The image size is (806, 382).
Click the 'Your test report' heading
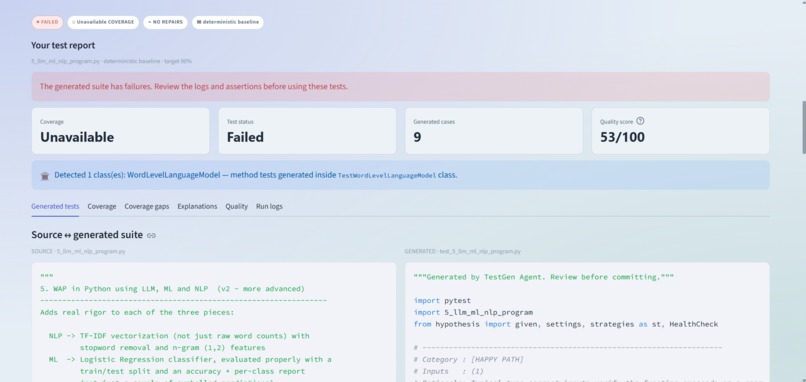point(63,45)
